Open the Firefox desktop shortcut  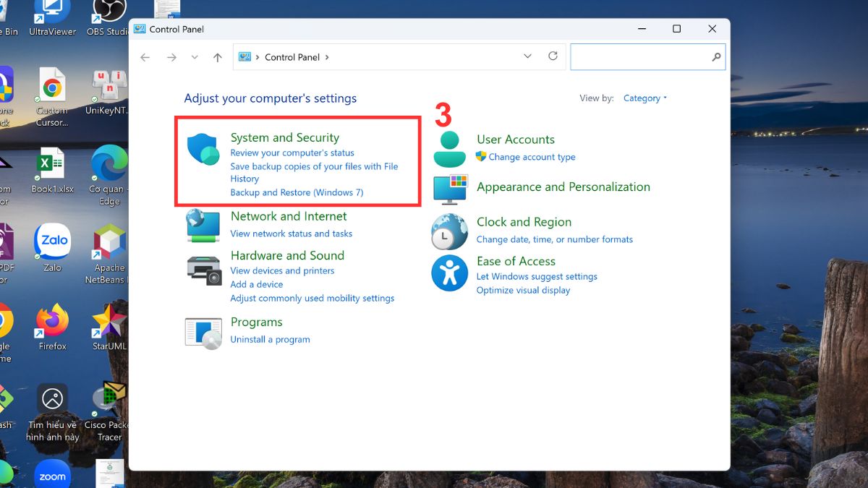point(52,325)
